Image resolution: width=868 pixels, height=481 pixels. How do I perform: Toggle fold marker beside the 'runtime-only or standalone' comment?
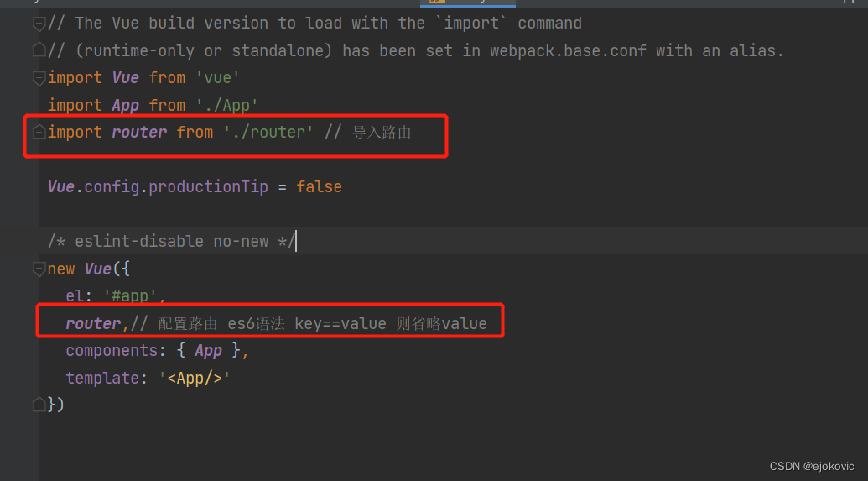coord(39,50)
